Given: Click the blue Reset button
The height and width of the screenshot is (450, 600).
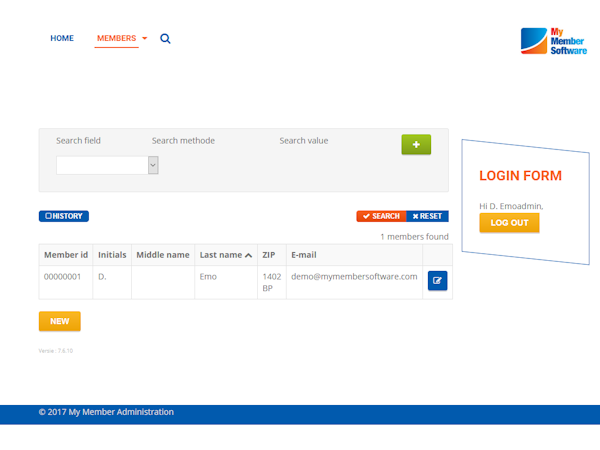Looking at the screenshot, I should 427,216.
